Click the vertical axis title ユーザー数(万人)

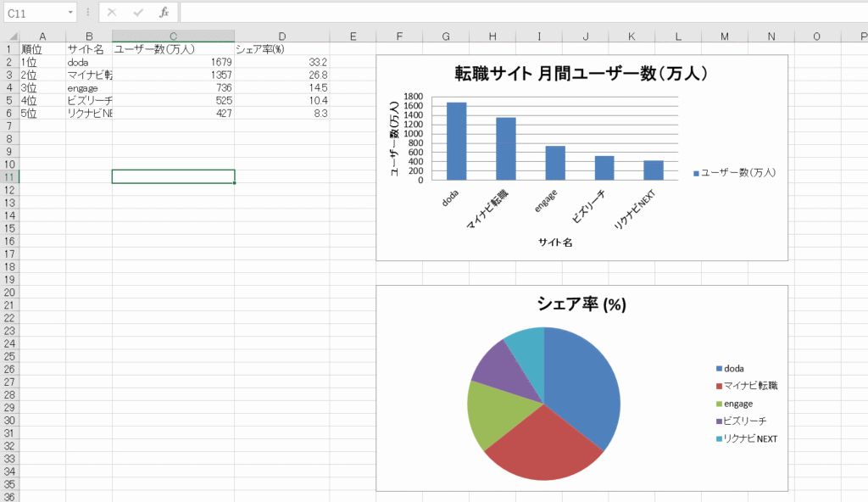(394, 138)
